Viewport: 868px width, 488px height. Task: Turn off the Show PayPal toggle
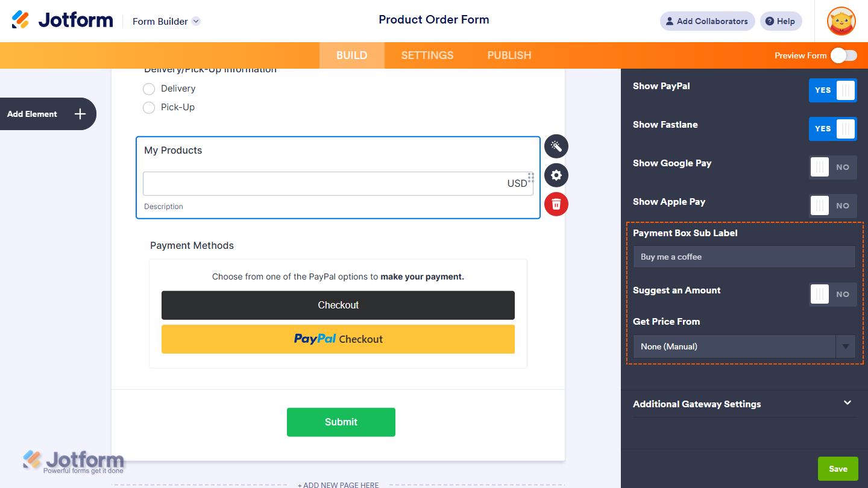(x=832, y=90)
